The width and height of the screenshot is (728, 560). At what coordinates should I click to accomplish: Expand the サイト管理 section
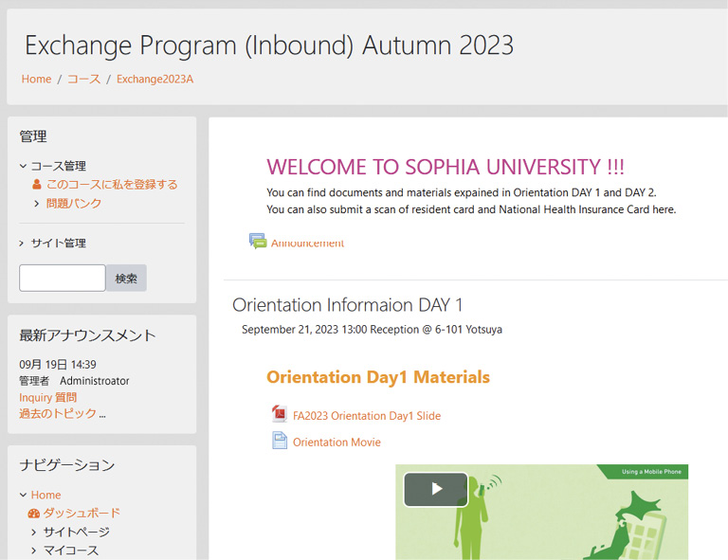pyautogui.click(x=22, y=244)
